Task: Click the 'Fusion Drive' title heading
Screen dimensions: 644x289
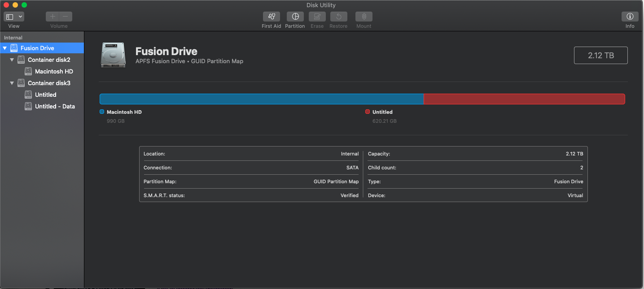Action: click(x=166, y=51)
